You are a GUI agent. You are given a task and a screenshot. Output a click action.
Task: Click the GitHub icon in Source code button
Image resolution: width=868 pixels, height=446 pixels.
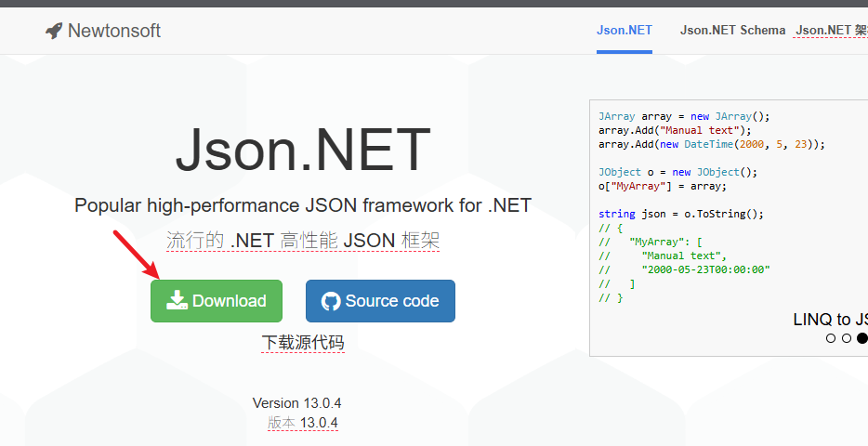(x=331, y=301)
